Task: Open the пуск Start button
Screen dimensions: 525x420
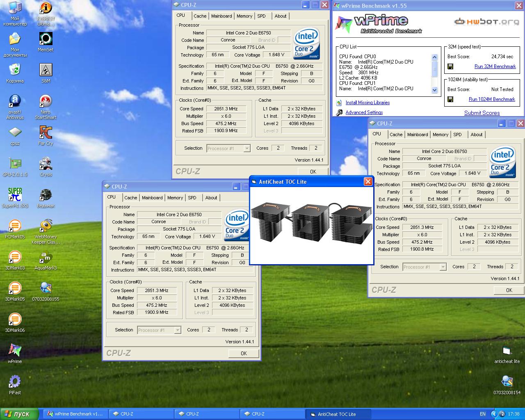Action: tap(19, 414)
